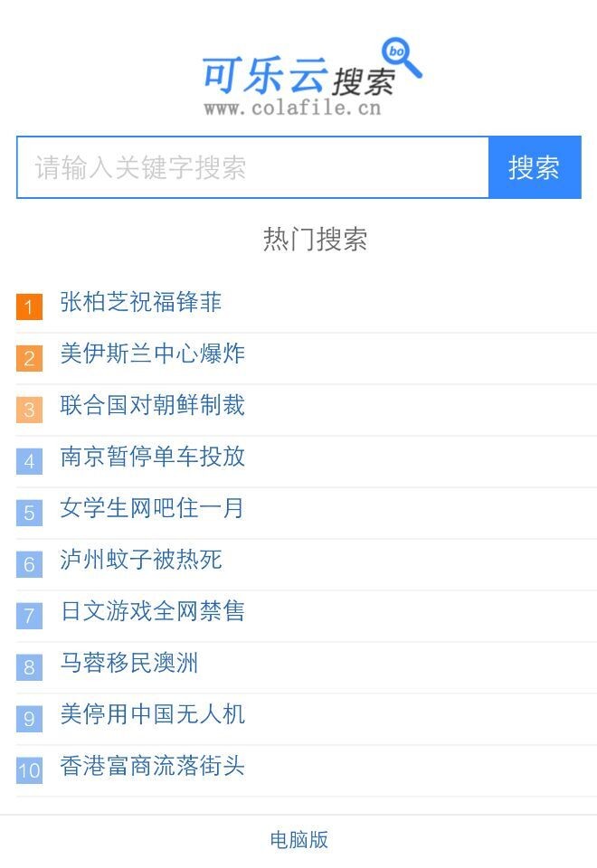This screenshot has width=597, height=868.
Task: Open hot search 美伊斯兰中心爆炸
Action: point(152,354)
